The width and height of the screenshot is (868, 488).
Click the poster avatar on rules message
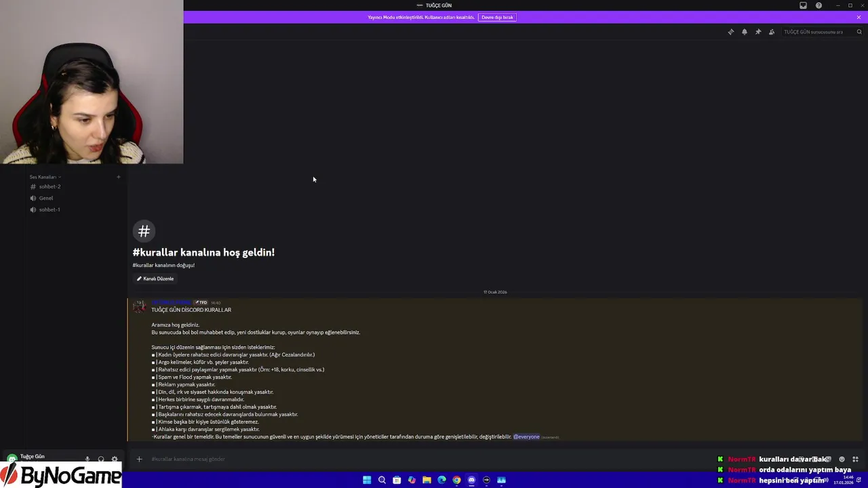coord(139,306)
